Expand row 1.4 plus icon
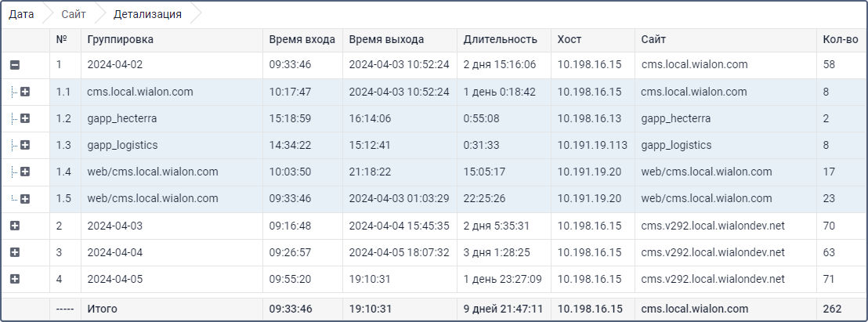Image resolution: width=868 pixels, height=322 pixels. point(25,172)
